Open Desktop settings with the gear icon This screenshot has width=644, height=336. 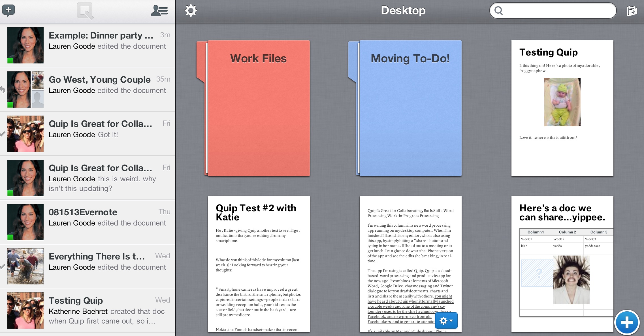pos(191,10)
